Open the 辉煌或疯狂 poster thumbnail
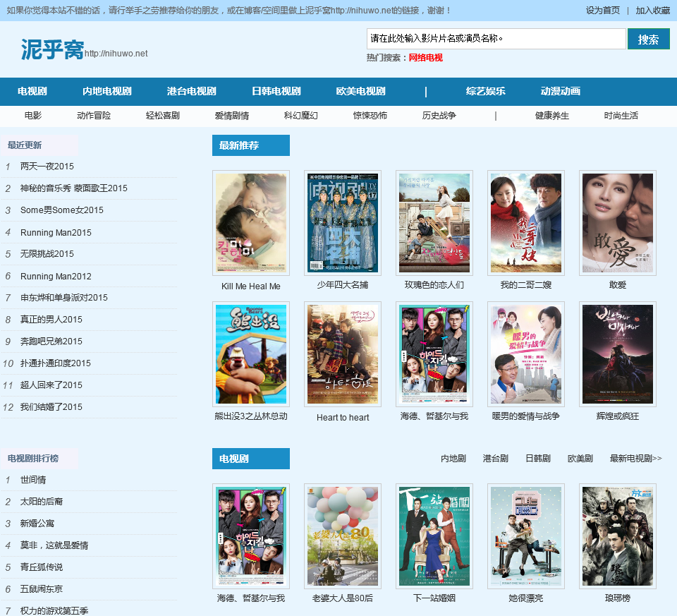The width and height of the screenshot is (677, 616). click(x=618, y=354)
